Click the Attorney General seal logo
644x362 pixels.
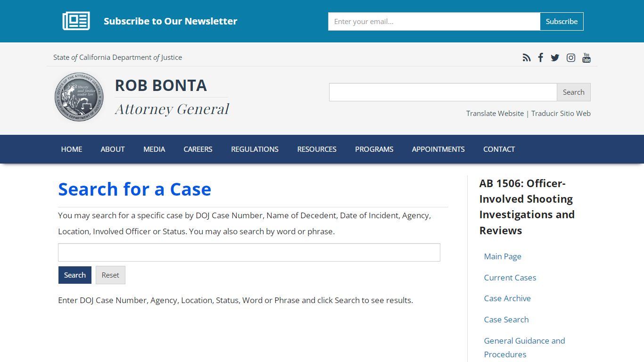click(79, 97)
